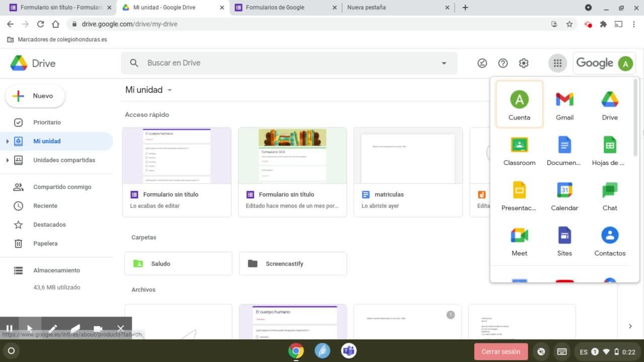This screenshot has width=644, height=362.
Task: Expand Unidades compartidas tree arrow
Action: (x=7, y=160)
